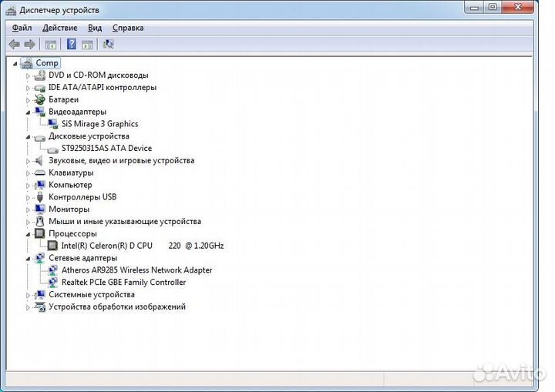The height and width of the screenshot is (392, 555).
Task: Click the Процессоры chip icon
Action: 39,233
